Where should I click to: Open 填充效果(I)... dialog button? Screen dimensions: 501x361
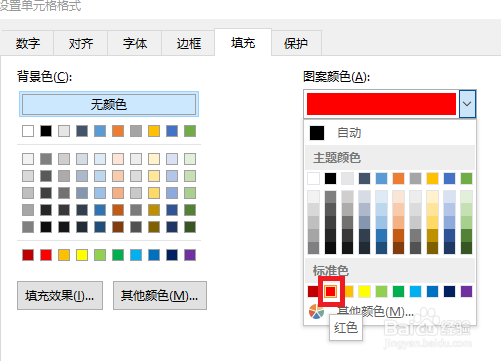point(60,296)
